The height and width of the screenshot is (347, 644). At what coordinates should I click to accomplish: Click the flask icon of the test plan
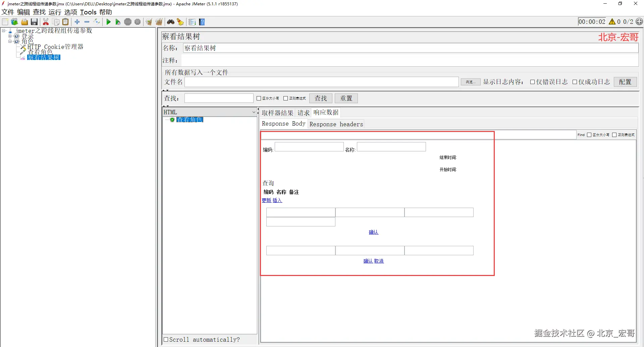[x=10, y=31]
